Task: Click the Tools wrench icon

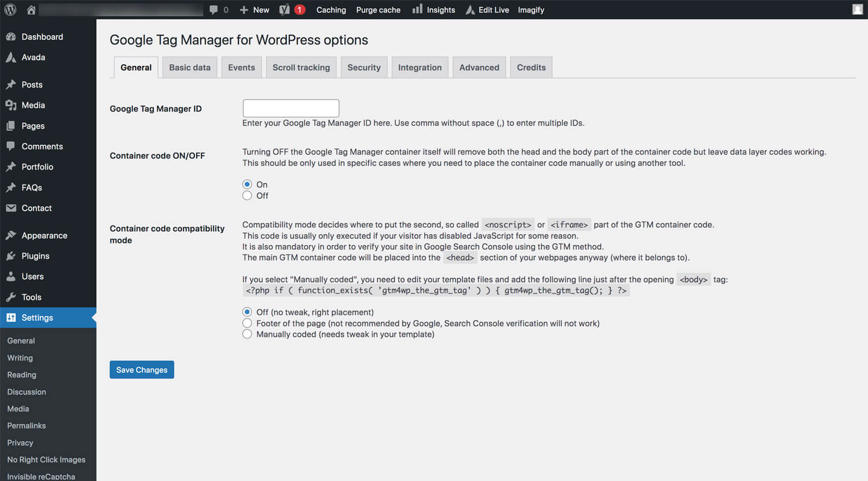Action: coord(11,297)
